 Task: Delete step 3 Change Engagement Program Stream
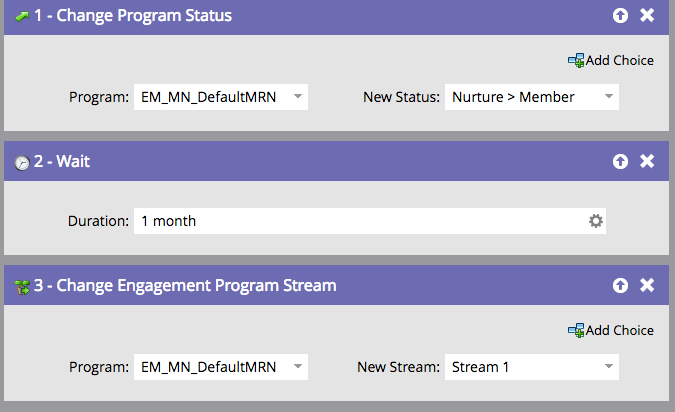point(647,286)
